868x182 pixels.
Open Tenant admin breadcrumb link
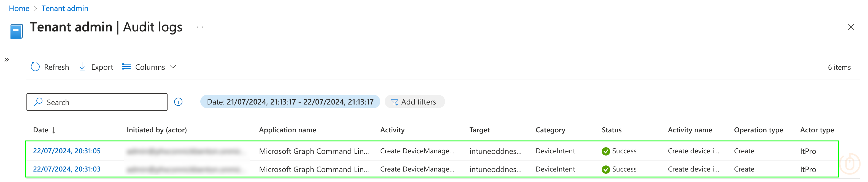65,9
